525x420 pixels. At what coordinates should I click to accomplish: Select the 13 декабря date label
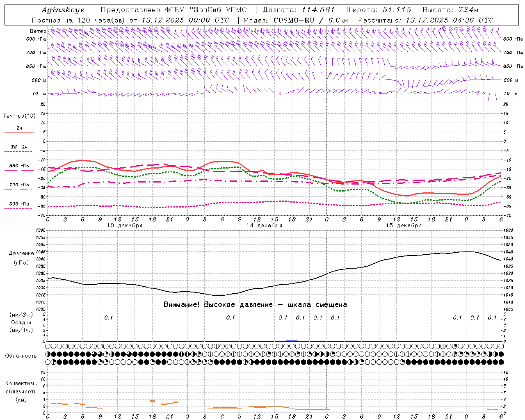click(x=124, y=226)
